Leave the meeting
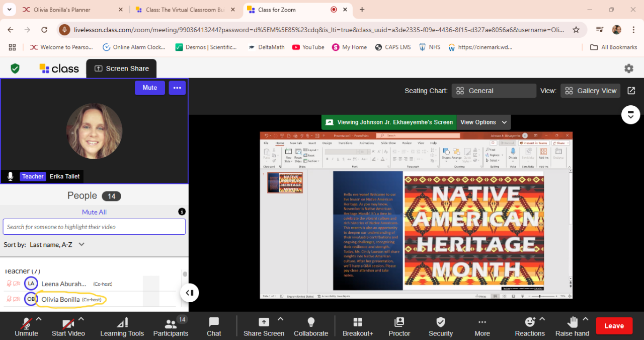Screen dimensions: 644x340 (614, 326)
